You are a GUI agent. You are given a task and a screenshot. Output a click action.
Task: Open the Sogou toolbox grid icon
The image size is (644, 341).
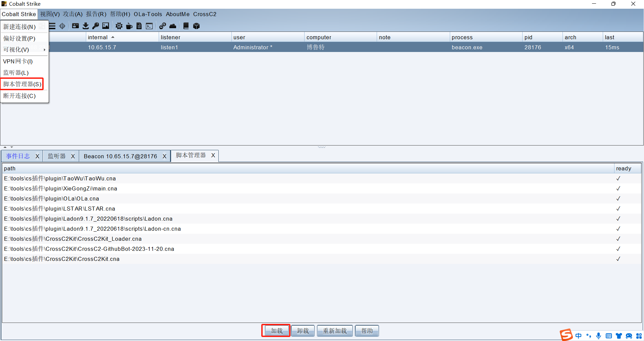point(639,336)
